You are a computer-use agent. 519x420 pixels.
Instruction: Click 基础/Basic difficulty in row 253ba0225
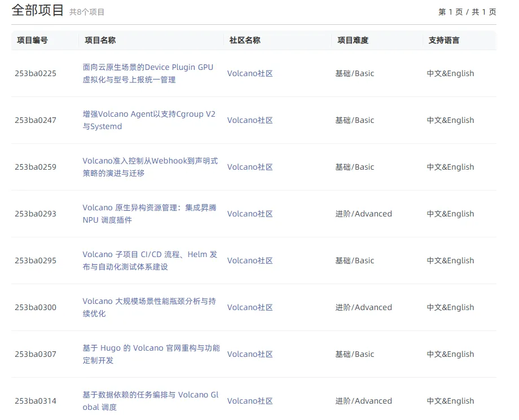click(x=354, y=73)
